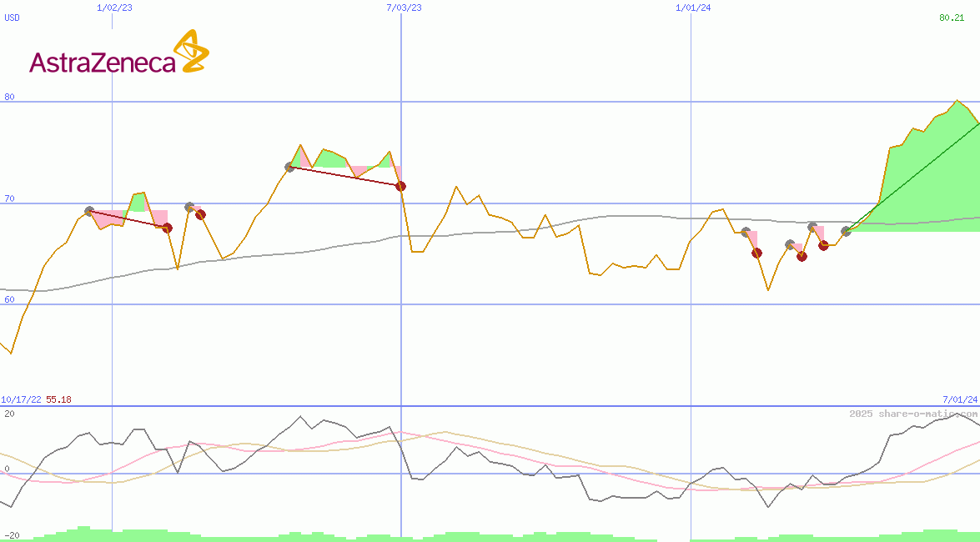The width and height of the screenshot is (980, 542).
Task: Select gray marker starting the final green uptrend
Action: (846, 231)
